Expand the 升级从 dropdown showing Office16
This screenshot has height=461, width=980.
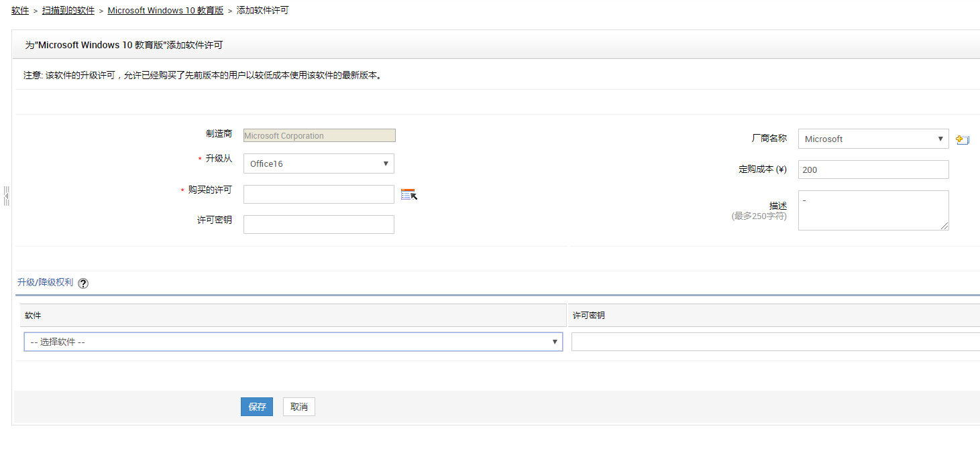tap(319, 163)
